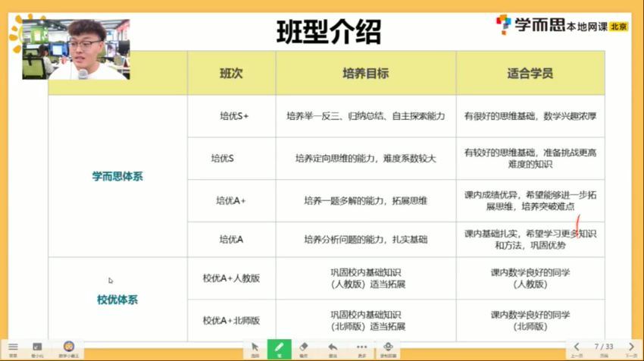
Task: Click 巩固校内基础知识 (北师版) cell
Action: click(x=365, y=320)
